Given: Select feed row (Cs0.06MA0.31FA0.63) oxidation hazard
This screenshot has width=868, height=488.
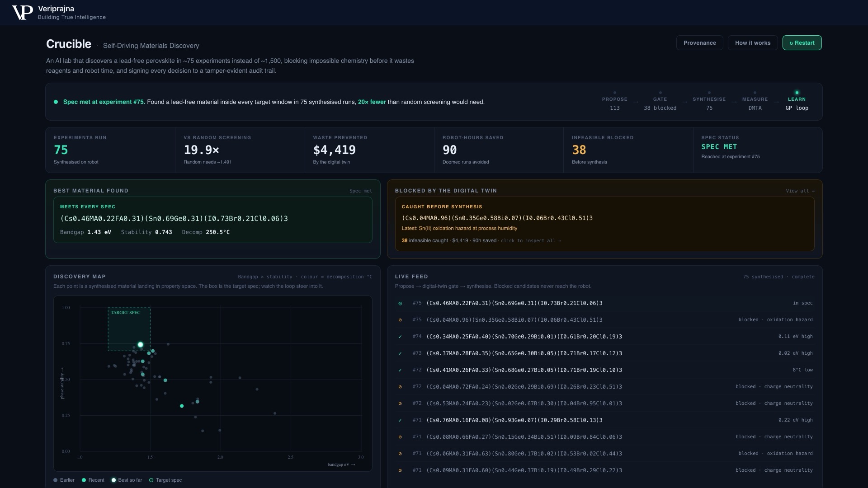Looking at the screenshot, I should point(605,454).
